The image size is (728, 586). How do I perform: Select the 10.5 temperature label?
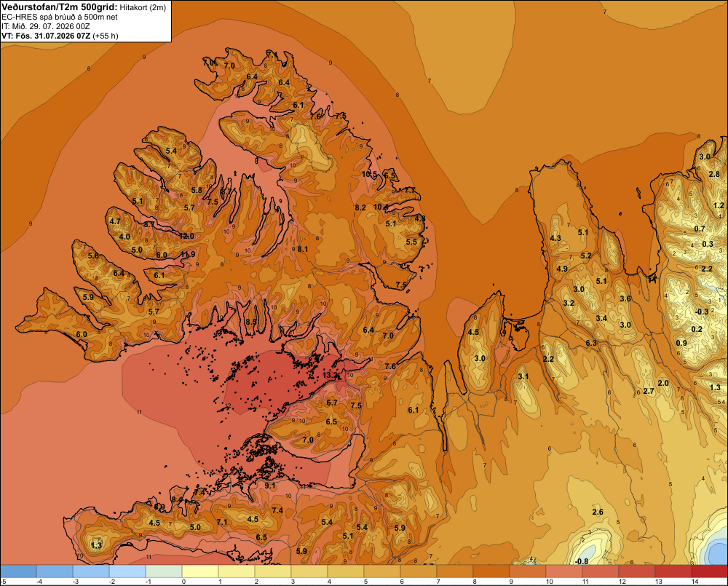point(370,174)
